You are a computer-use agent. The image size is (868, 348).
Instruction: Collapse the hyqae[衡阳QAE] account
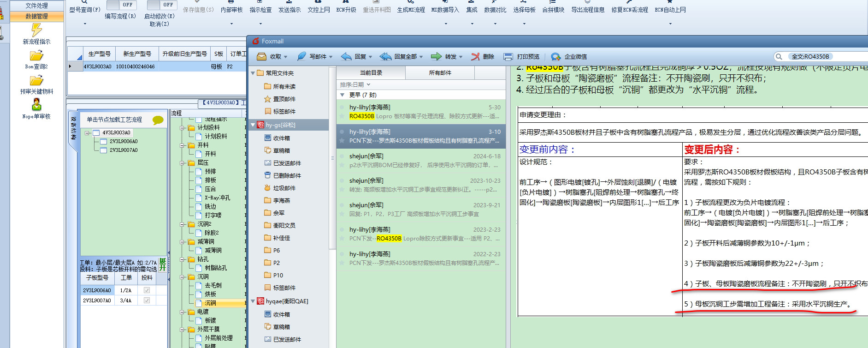253,301
